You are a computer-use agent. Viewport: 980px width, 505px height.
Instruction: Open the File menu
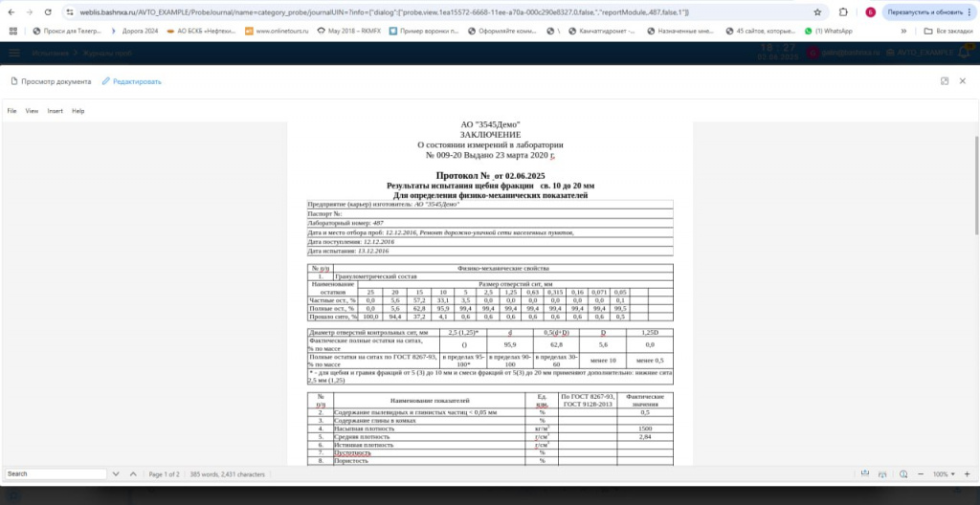[x=11, y=111]
